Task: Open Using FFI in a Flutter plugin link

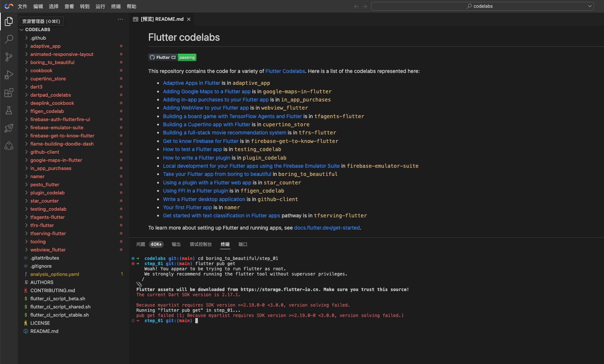Action: pos(196,191)
